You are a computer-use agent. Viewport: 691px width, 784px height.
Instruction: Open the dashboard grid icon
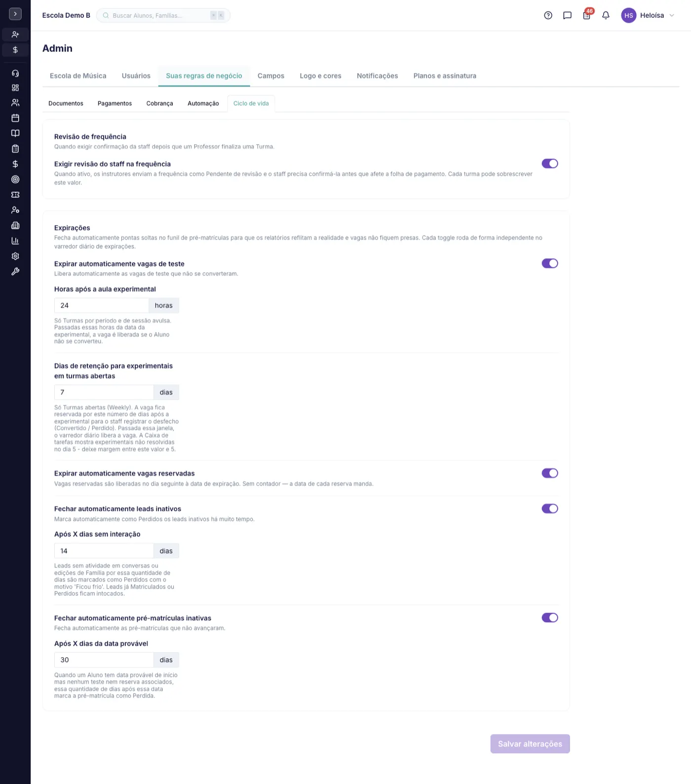point(15,88)
